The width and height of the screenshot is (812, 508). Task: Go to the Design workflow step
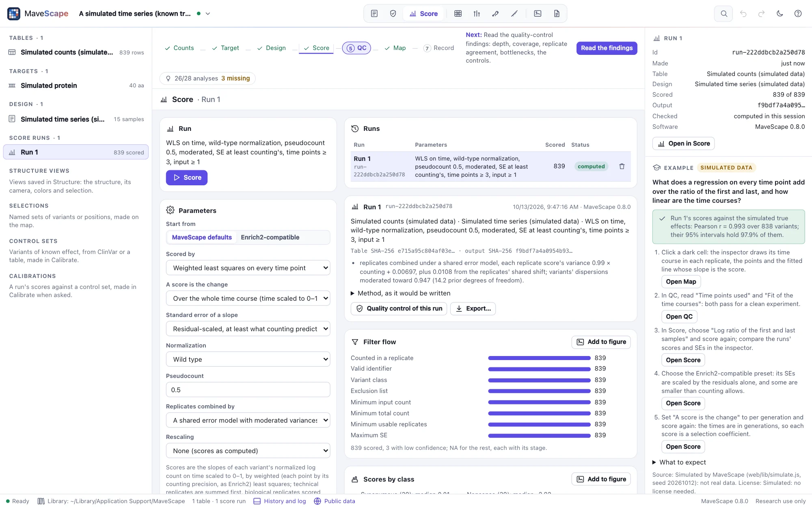tap(271, 48)
